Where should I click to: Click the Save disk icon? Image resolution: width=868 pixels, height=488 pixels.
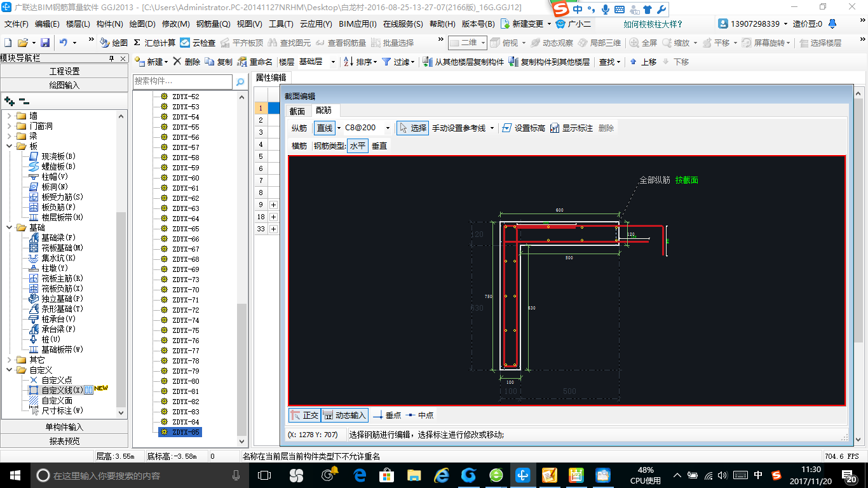(45, 43)
